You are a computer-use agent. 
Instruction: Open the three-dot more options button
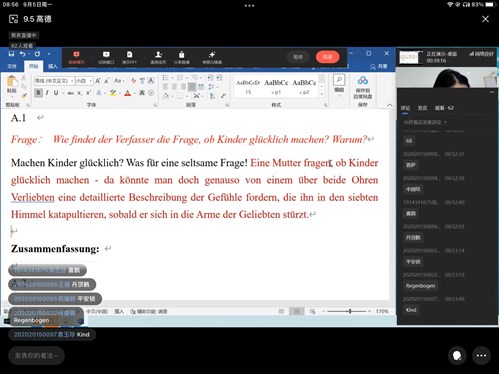coord(481,356)
